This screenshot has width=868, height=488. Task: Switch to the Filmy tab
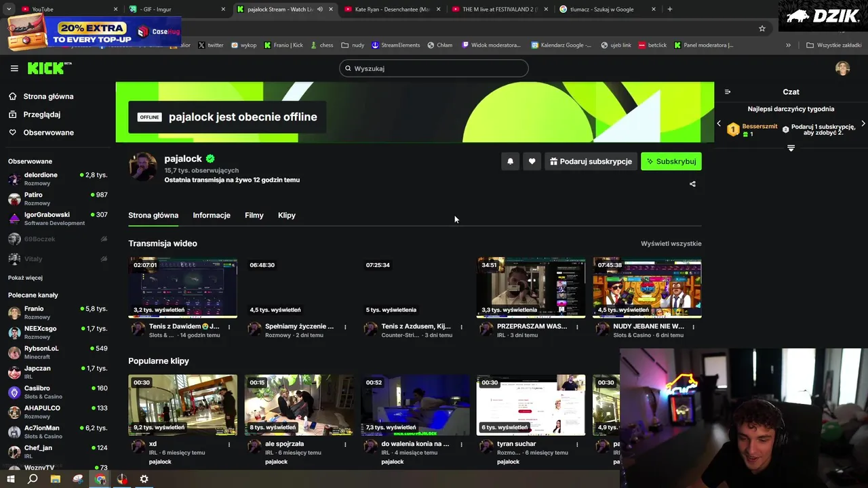[x=254, y=216]
